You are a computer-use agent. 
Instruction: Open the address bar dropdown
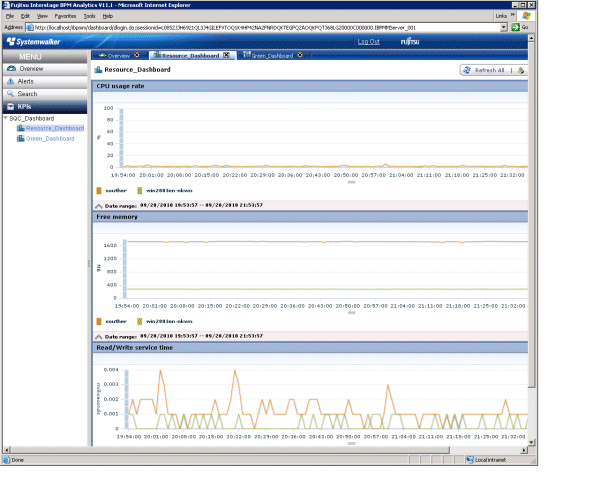[504, 27]
